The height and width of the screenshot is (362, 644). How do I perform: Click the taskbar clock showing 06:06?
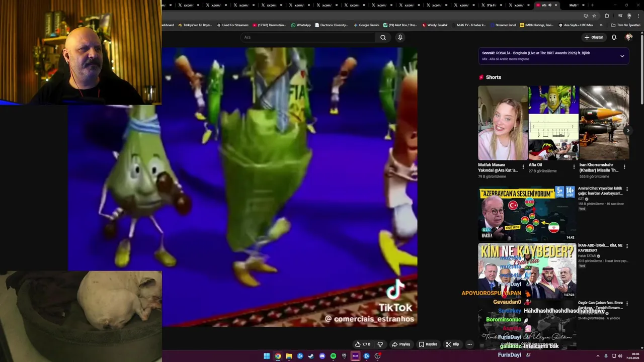[x=634, y=356]
